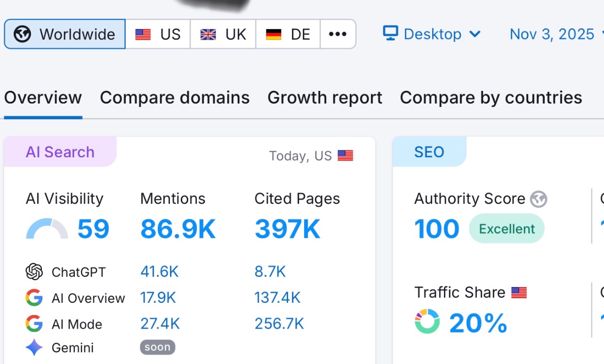Click the AI Overview row label
Screen dimensions: 604x364
coord(89,298)
